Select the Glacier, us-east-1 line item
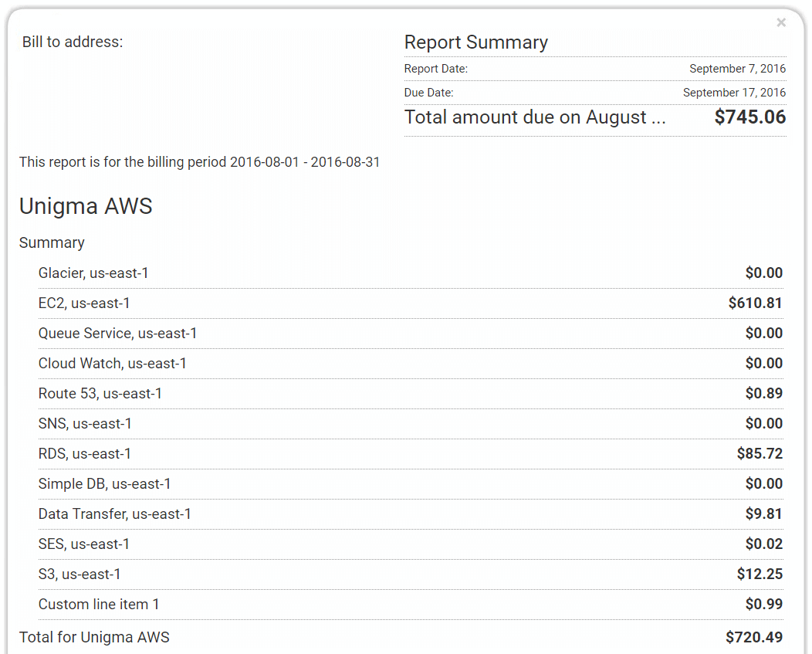The image size is (812, 654). pos(411,273)
